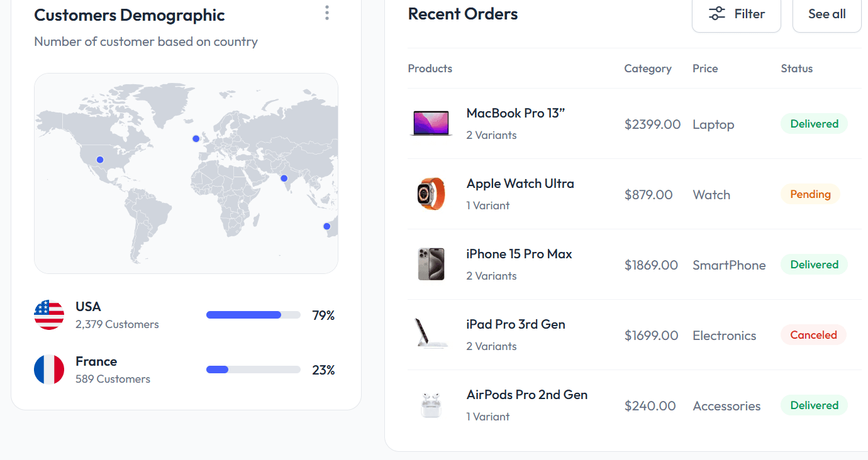Image resolution: width=868 pixels, height=460 pixels.
Task: Select the MacBook Pro 13” product image
Action: [431, 123]
